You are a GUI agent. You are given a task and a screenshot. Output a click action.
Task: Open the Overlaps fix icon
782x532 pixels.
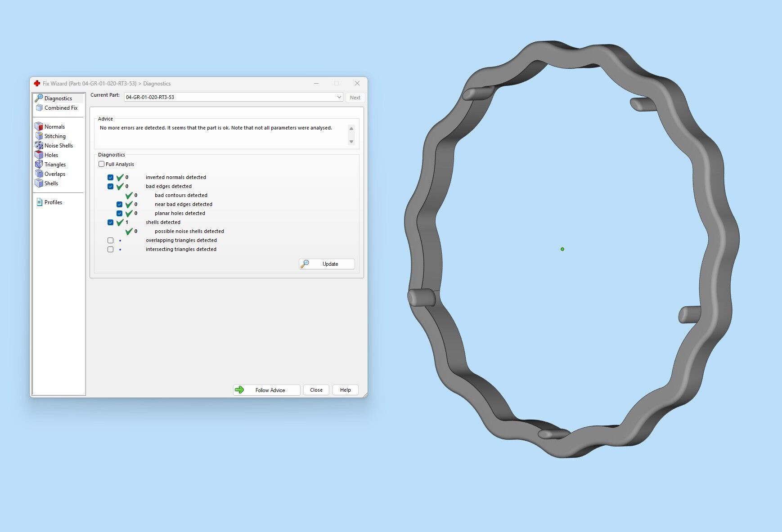pos(39,174)
